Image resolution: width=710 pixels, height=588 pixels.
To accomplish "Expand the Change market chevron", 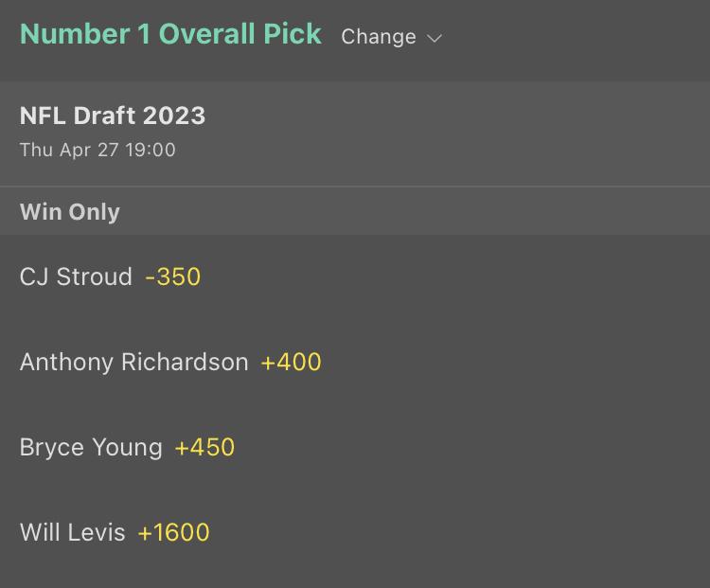I will pos(435,38).
